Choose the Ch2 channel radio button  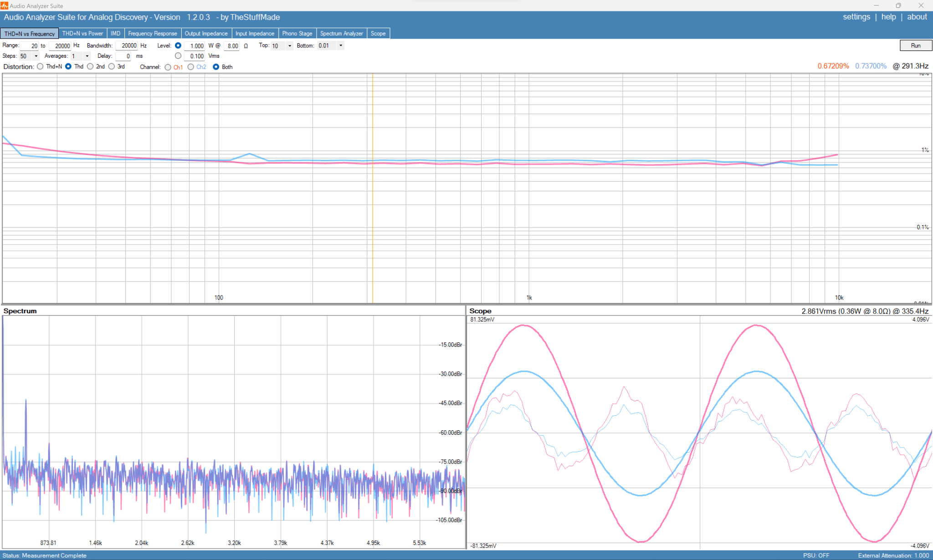pyautogui.click(x=191, y=67)
